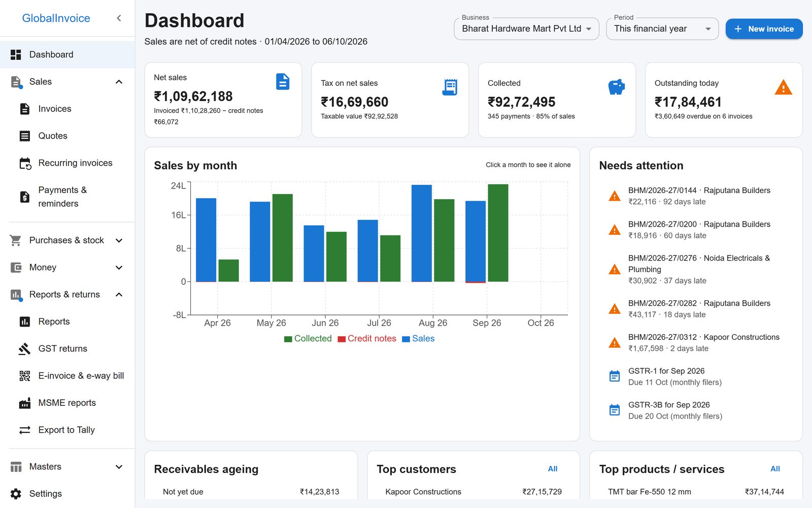This screenshot has width=812, height=508.
Task: Click the Net sales document icon
Action: click(283, 81)
